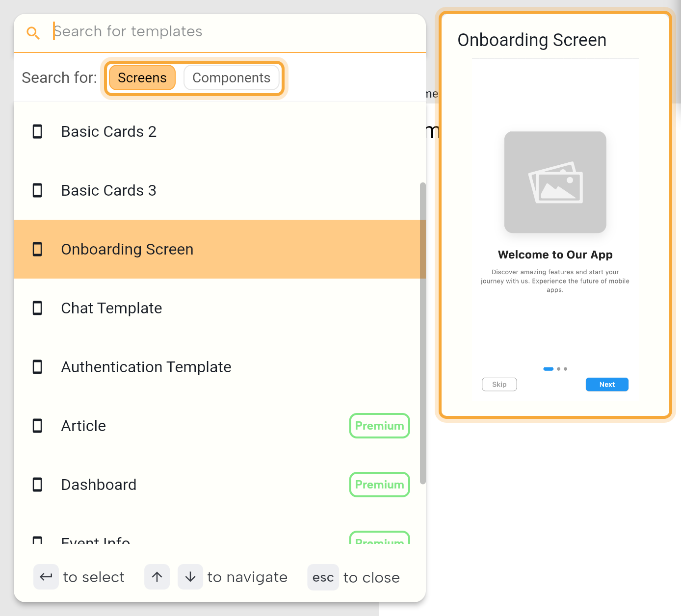The width and height of the screenshot is (681, 616).
Task: Click the image placeholder in the preview
Action: (555, 182)
